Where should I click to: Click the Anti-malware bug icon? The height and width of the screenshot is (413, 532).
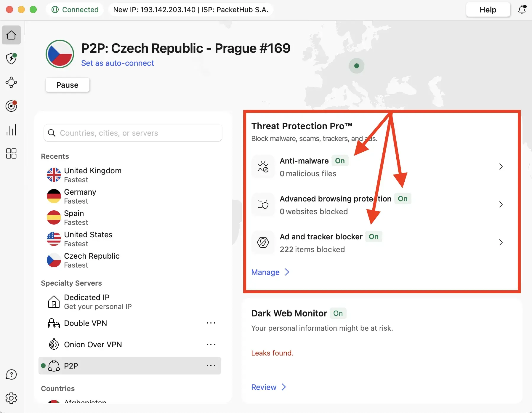point(263,167)
